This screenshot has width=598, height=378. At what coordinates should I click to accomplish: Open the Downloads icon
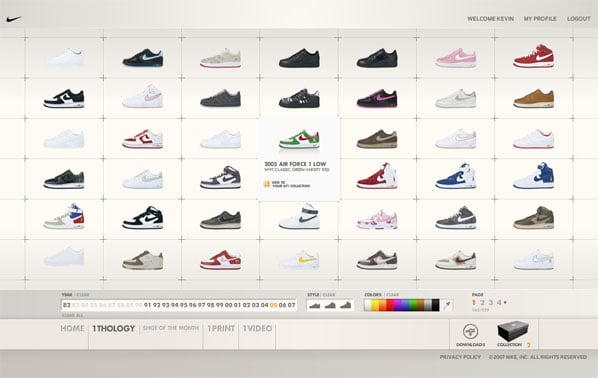(x=470, y=331)
